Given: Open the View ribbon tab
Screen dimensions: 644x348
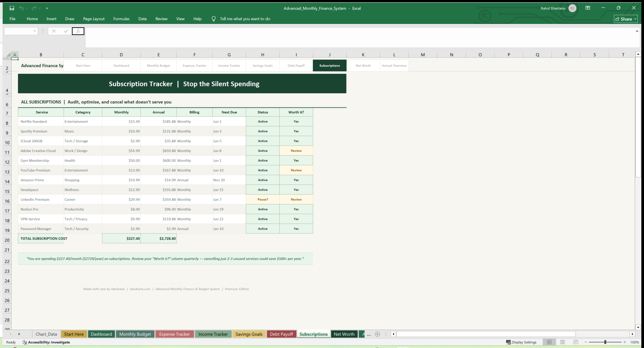Looking at the screenshot, I should point(180,19).
